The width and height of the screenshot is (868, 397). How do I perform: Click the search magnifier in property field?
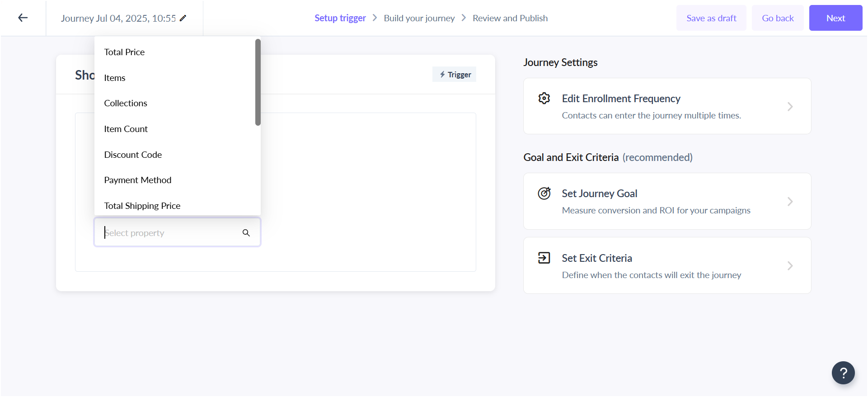(246, 232)
